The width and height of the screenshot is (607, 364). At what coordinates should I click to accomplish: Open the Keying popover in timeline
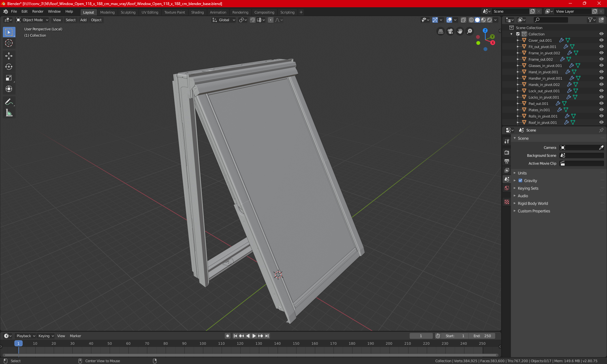click(46, 336)
